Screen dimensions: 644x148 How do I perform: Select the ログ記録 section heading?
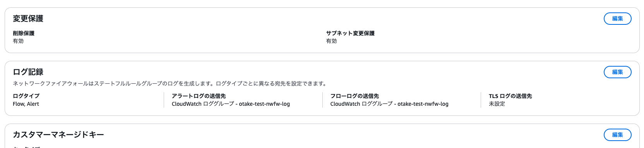(28, 72)
